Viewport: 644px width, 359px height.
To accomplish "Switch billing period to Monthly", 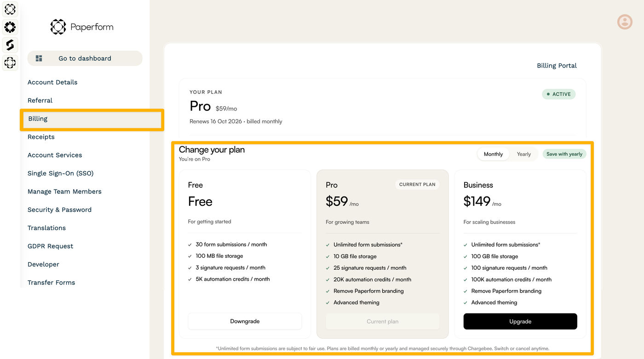I will [493, 154].
